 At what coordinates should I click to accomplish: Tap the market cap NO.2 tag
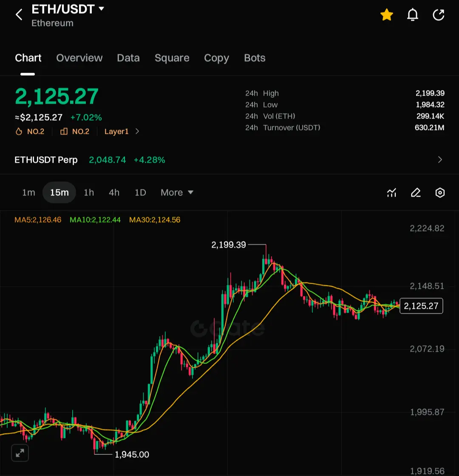75,132
